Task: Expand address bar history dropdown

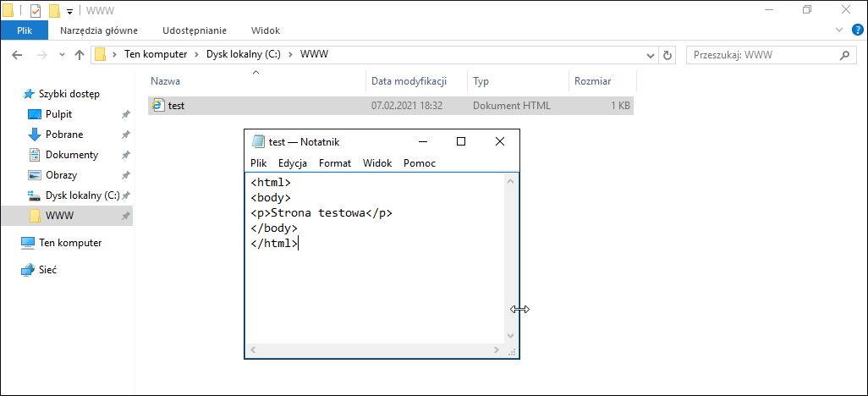Action: coord(651,55)
